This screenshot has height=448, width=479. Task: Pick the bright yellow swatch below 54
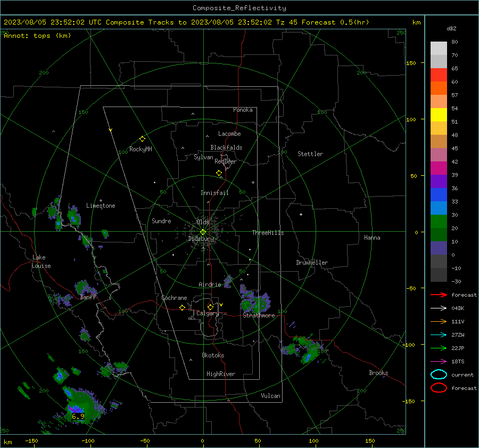coord(439,115)
